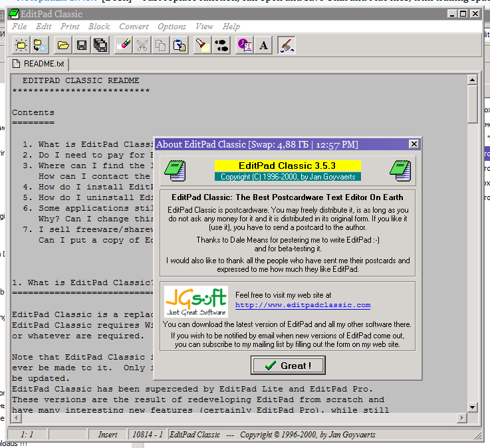Click the teal Copyright 1996-2000 Jan Goyvaerts banner

click(x=287, y=177)
